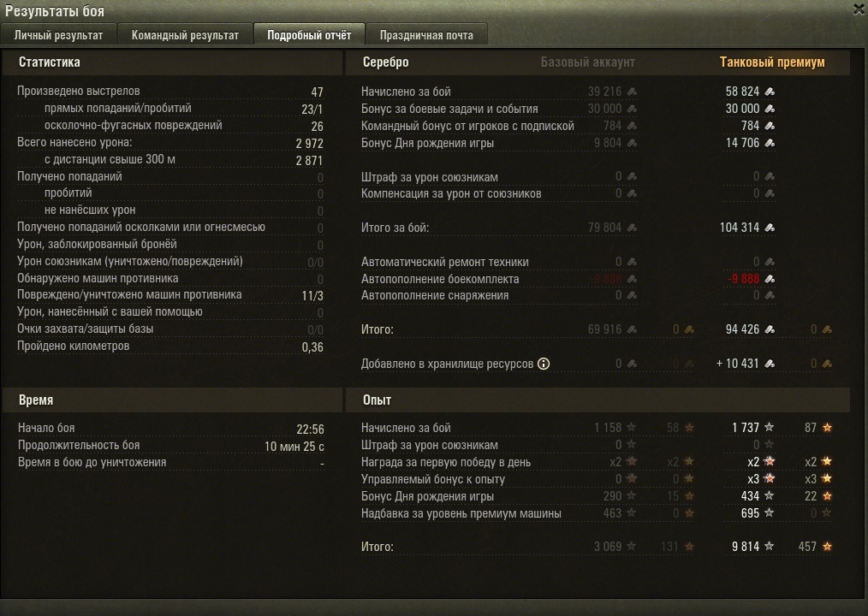Select the Подробный отчёт tab

[309, 35]
